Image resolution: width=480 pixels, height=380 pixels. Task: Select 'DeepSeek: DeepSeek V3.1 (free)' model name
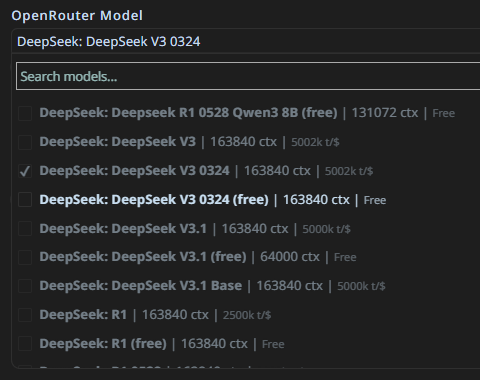(143, 257)
